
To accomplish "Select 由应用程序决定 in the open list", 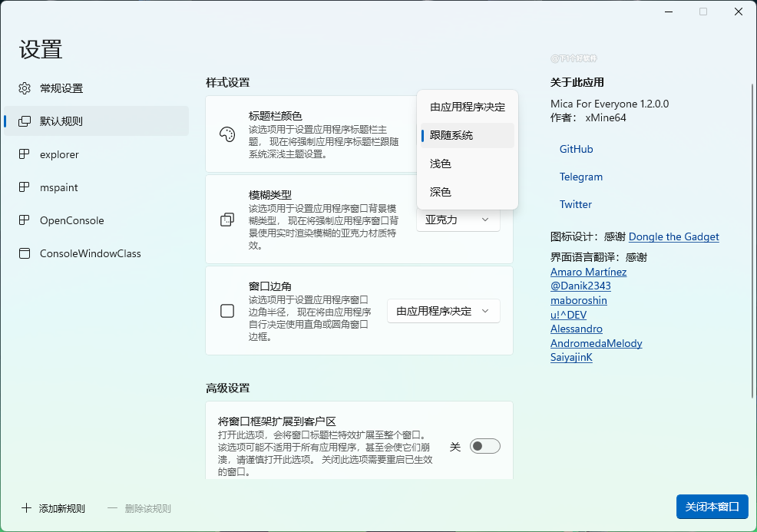I will [x=467, y=107].
